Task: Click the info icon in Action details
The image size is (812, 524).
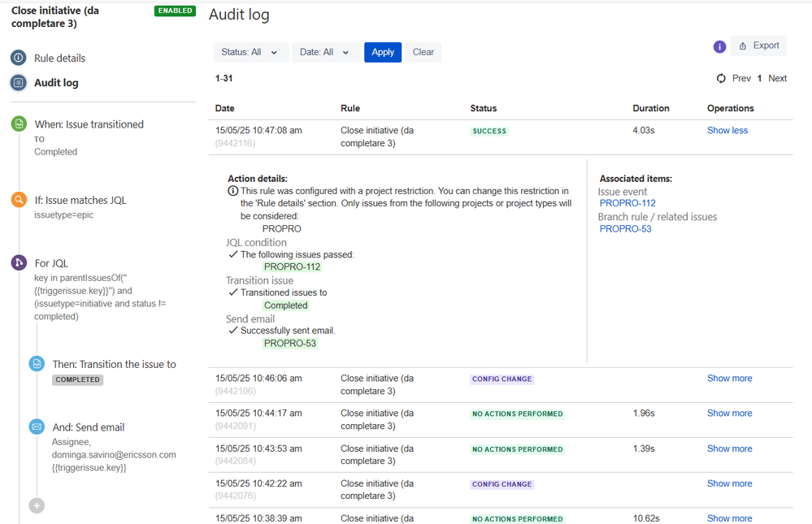Action: coord(233,191)
